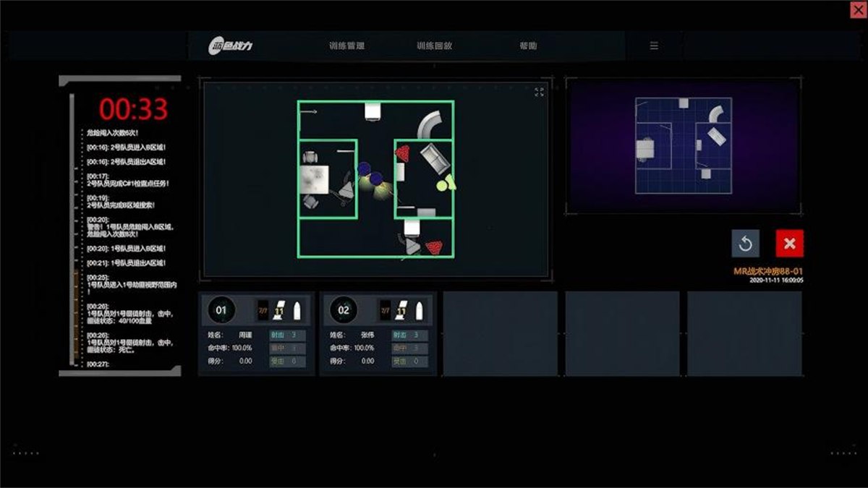Image resolution: width=868 pixels, height=488 pixels.
Task: Select team member 02 badge
Action: (x=344, y=310)
